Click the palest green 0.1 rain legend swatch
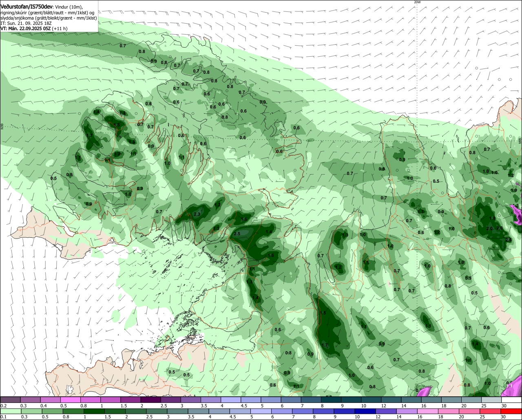 (x=10, y=411)
